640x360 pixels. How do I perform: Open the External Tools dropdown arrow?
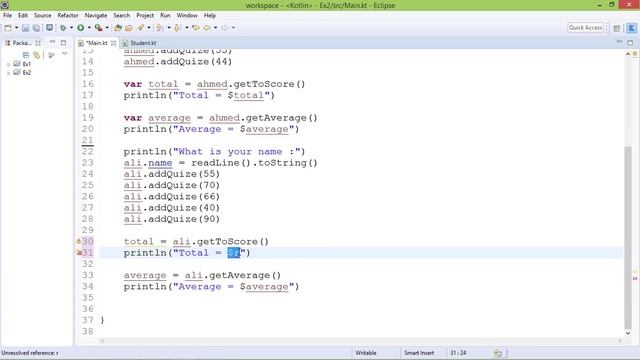[x=107, y=28]
